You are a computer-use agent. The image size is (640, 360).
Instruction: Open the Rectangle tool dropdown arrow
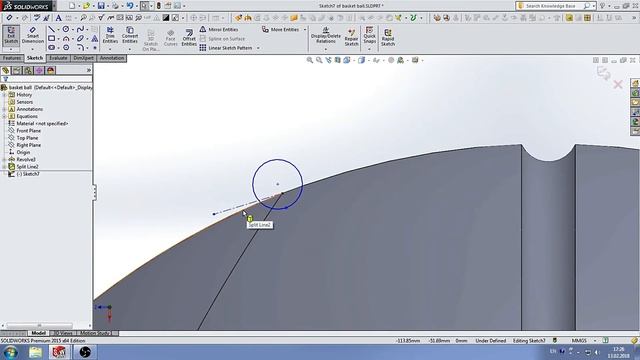(58, 39)
